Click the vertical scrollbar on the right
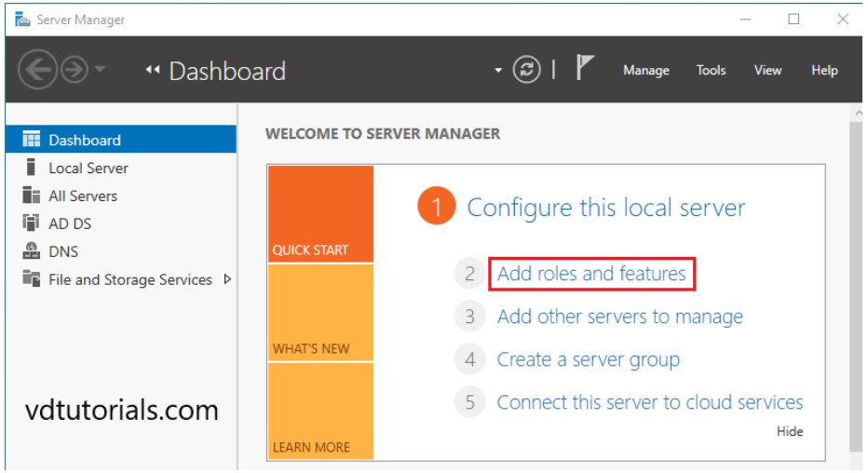868x473 pixels. (x=857, y=279)
